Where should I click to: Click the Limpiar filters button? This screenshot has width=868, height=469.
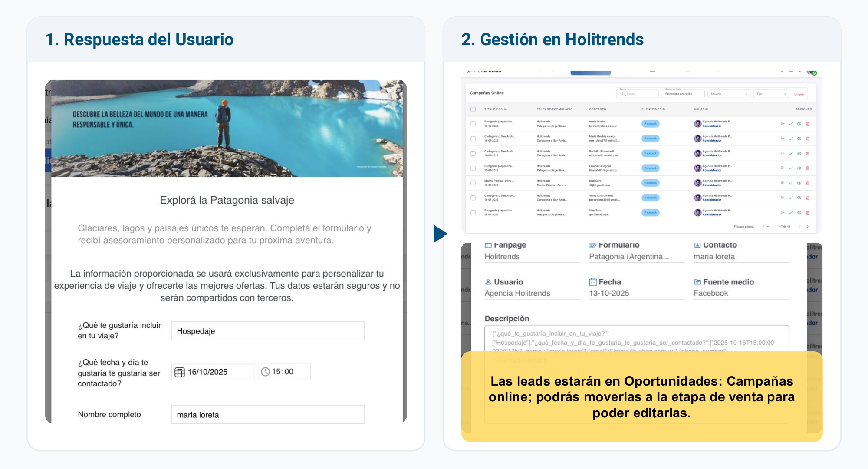point(799,94)
